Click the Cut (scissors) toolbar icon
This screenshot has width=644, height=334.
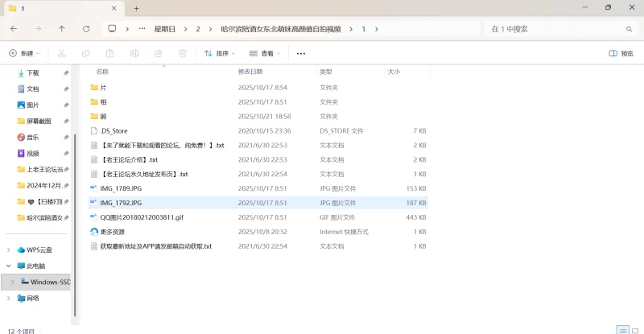tap(60, 53)
